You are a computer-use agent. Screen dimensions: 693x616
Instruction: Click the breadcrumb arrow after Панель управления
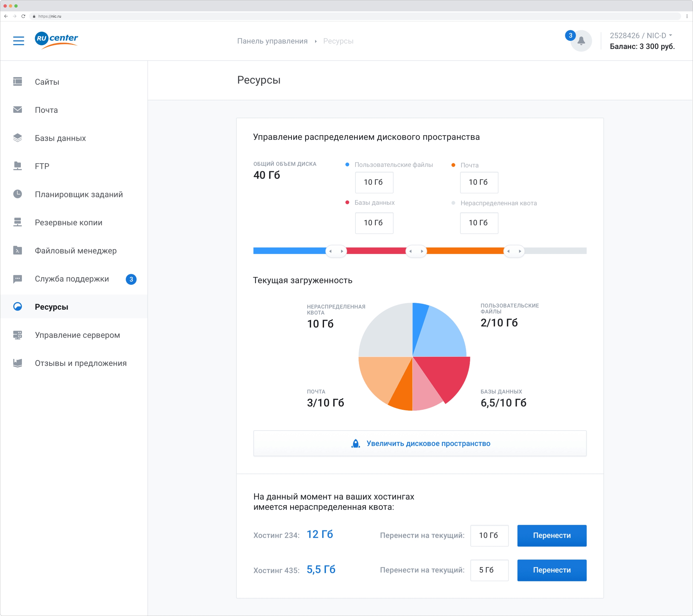pyautogui.click(x=316, y=41)
